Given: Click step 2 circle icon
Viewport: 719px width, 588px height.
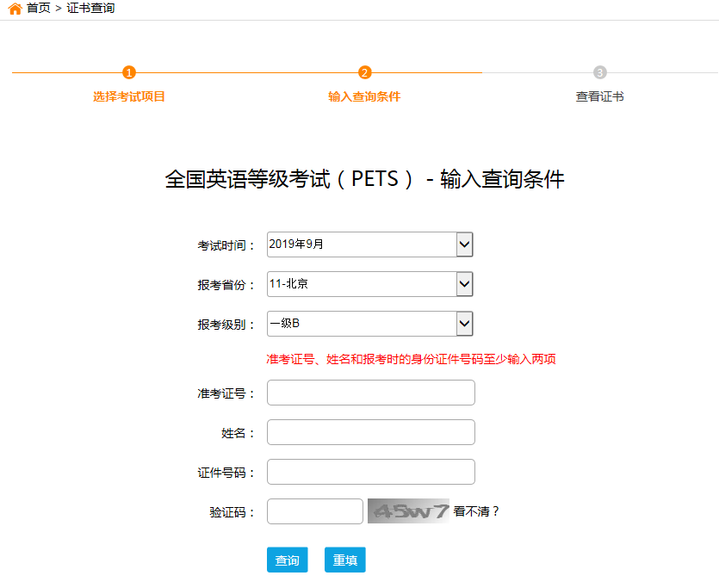Looking at the screenshot, I should 364,72.
